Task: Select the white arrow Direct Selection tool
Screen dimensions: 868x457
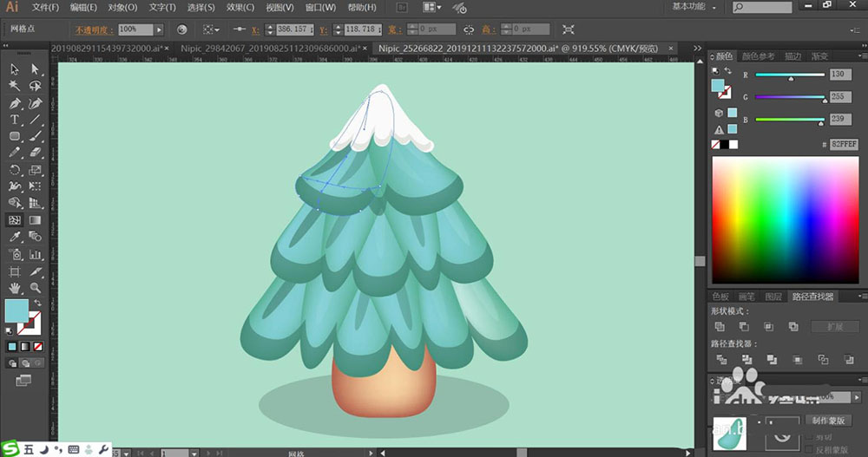Action: tap(35, 69)
